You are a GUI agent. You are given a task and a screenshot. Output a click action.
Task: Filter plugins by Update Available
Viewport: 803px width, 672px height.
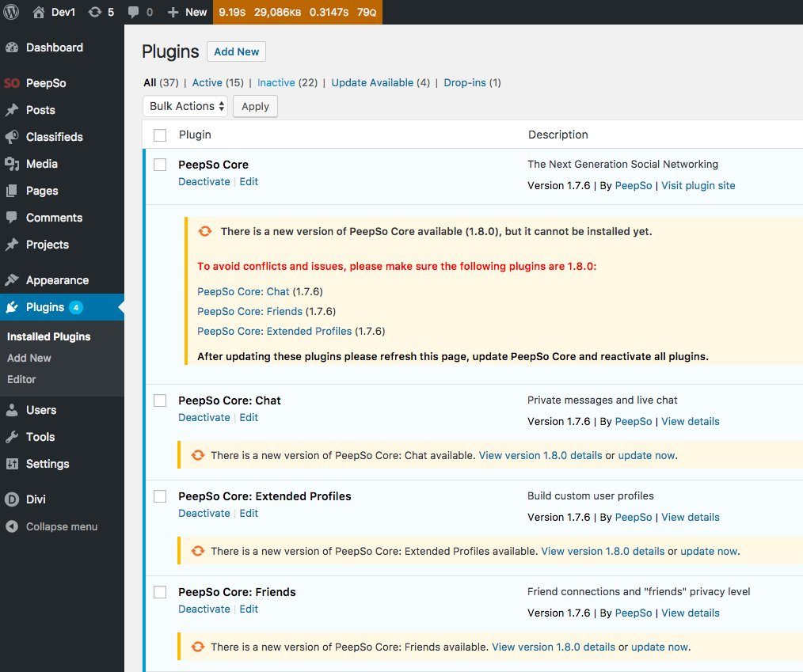click(x=372, y=83)
